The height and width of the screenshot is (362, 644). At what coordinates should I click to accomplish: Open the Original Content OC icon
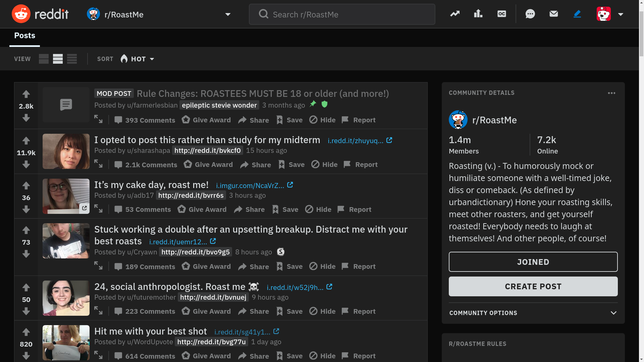pos(502,14)
